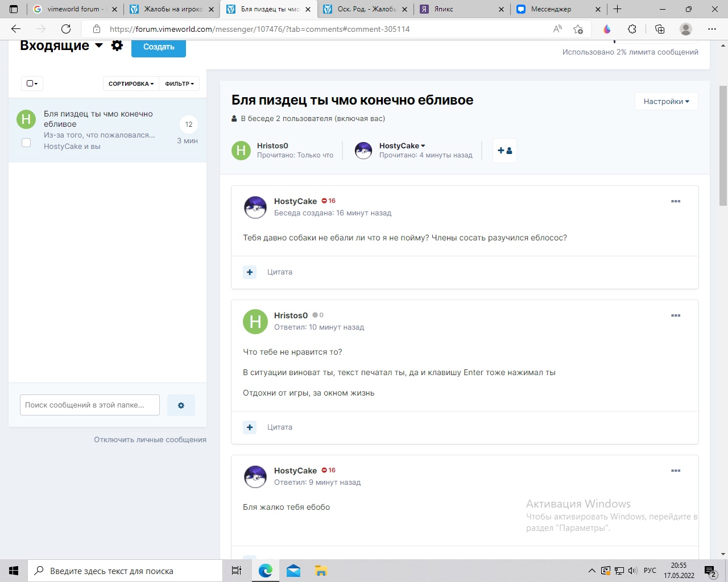Expand the Сортировка dropdown
The height and width of the screenshot is (582, 728).
coord(131,84)
